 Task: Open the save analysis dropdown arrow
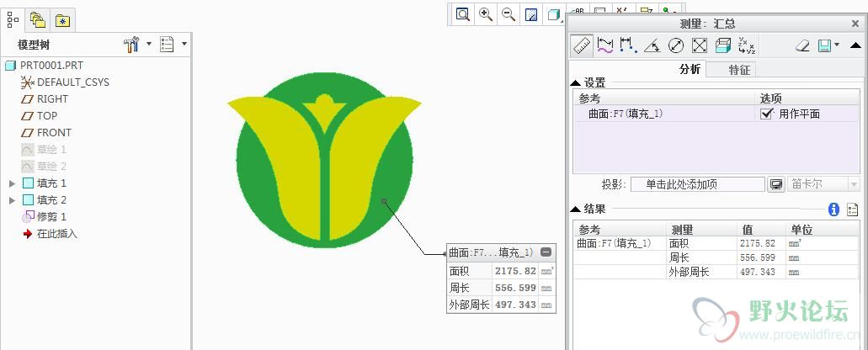(837, 45)
